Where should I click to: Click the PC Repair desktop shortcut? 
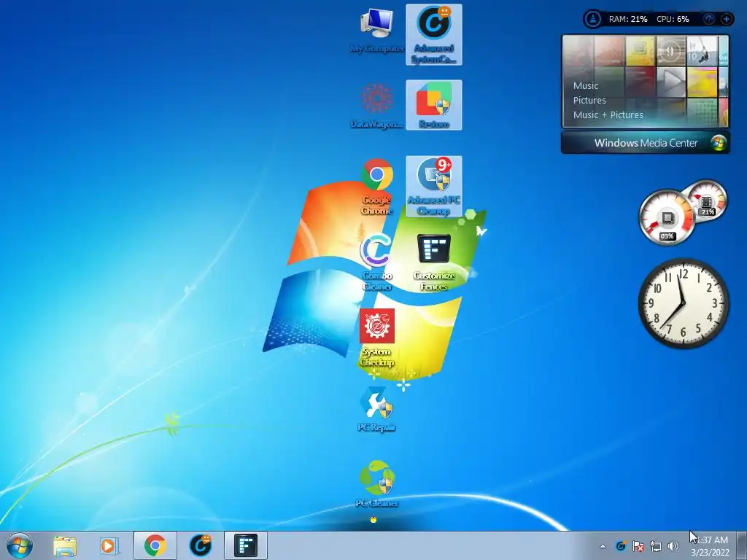point(376,410)
